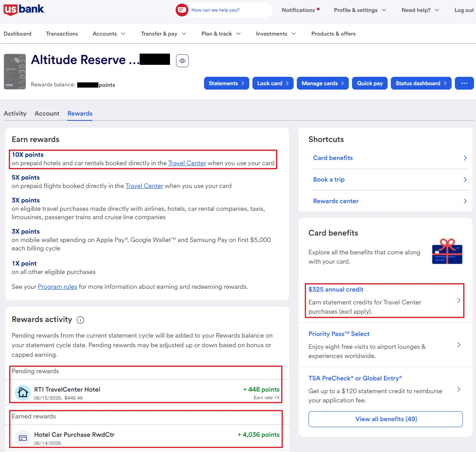
Task: Click Quick pay button
Action: pos(370,83)
